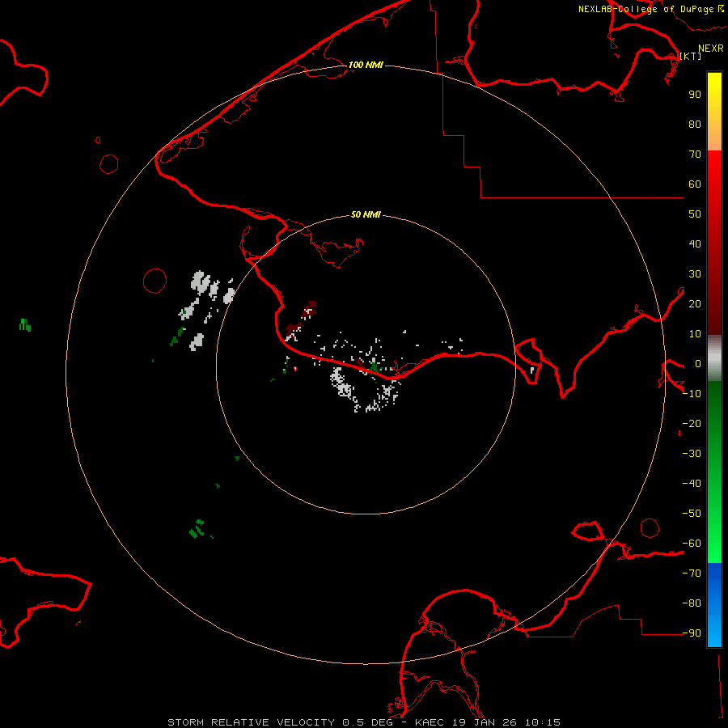Pick the gray zero-velocity colorbar segment
The width and height of the screenshot is (728, 728).
[714, 358]
